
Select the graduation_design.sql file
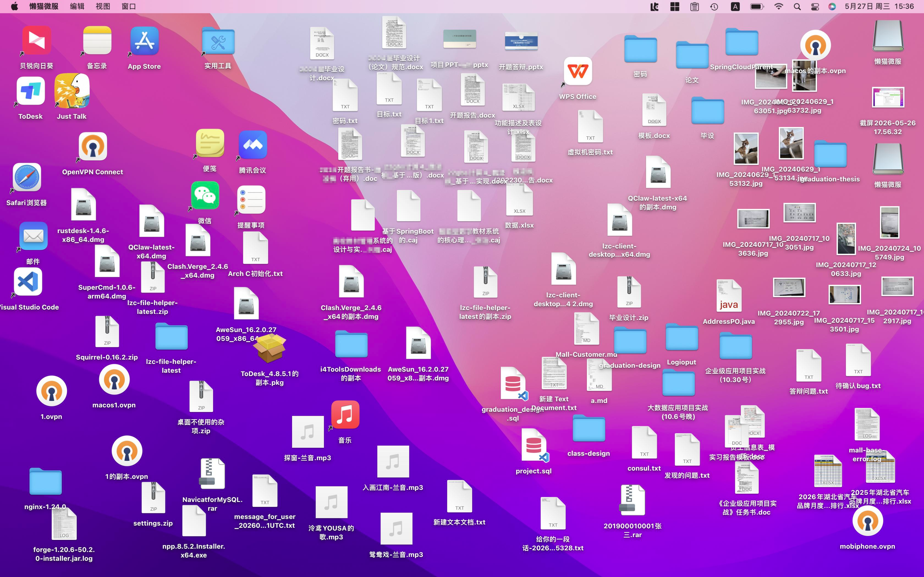(513, 384)
